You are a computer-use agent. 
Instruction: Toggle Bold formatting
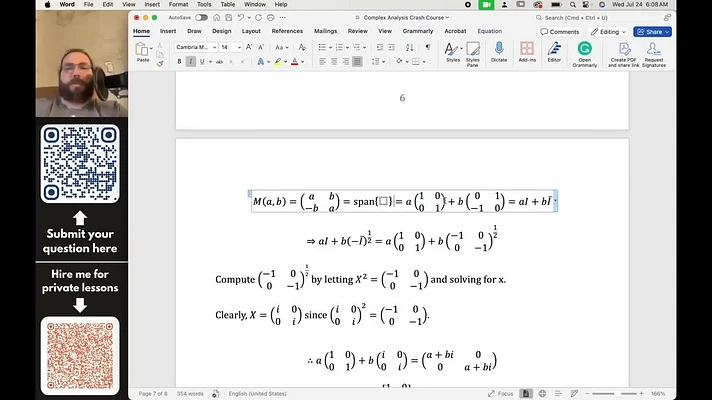pos(179,61)
